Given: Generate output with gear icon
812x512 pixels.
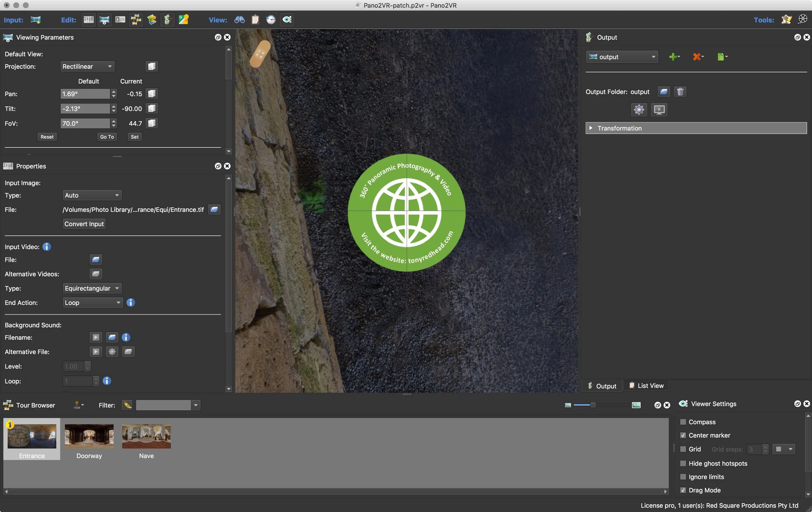Looking at the screenshot, I should (639, 109).
